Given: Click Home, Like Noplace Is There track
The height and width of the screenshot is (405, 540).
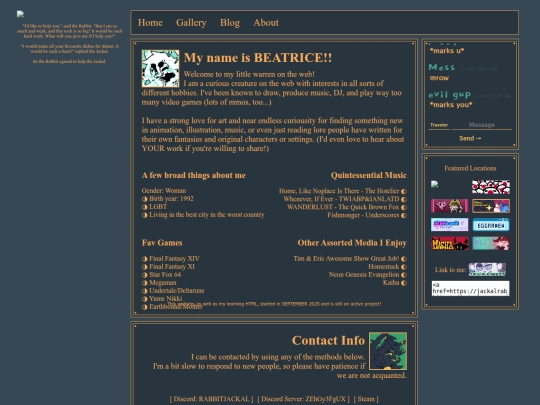Looking at the screenshot, I should (343, 191).
